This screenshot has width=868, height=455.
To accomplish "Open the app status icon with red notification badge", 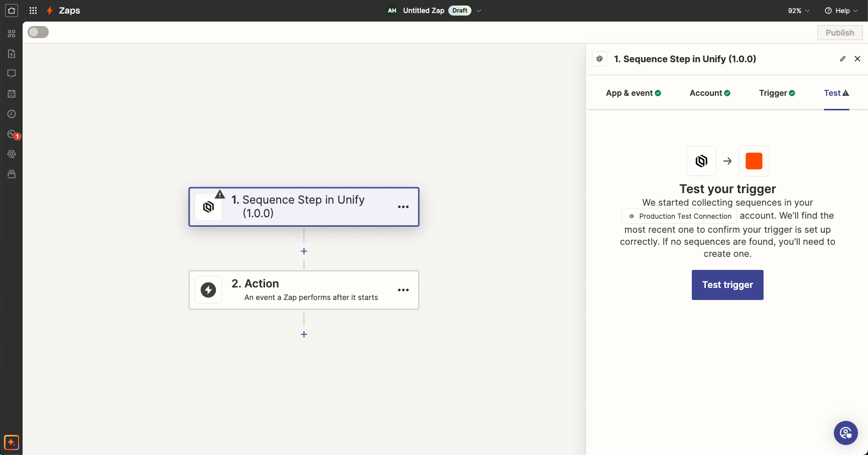I will (11, 134).
